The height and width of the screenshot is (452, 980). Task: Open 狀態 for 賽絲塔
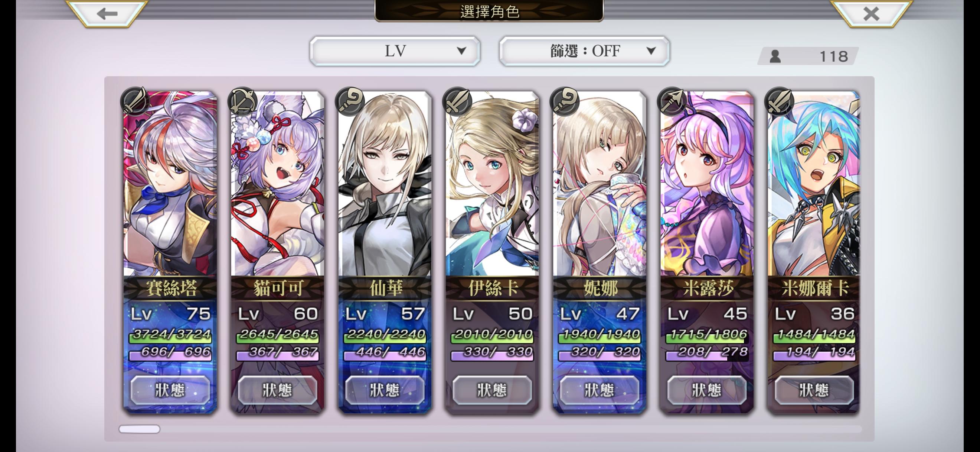[x=170, y=390]
